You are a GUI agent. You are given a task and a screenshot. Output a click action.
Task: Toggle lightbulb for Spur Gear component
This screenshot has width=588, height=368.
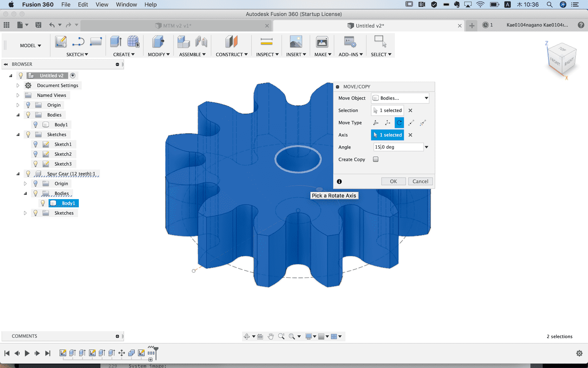click(28, 174)
